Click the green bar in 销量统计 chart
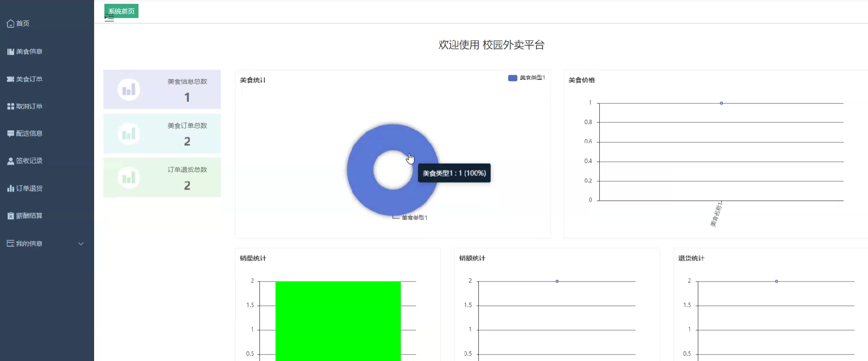This screenshot has width=868, height=361. click(x=338, y=321)
